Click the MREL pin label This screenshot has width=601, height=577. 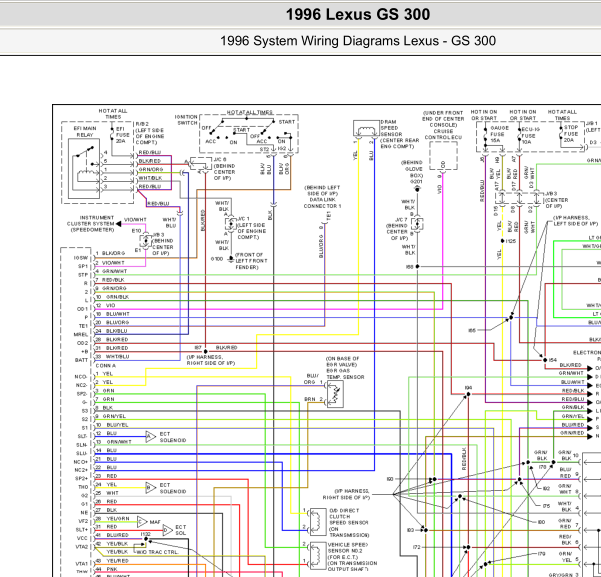81,334
